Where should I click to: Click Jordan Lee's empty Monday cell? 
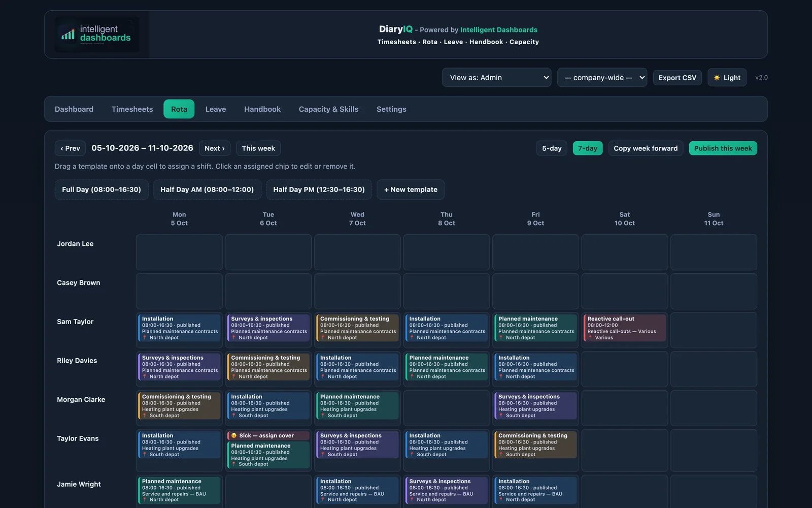[179, 252]
